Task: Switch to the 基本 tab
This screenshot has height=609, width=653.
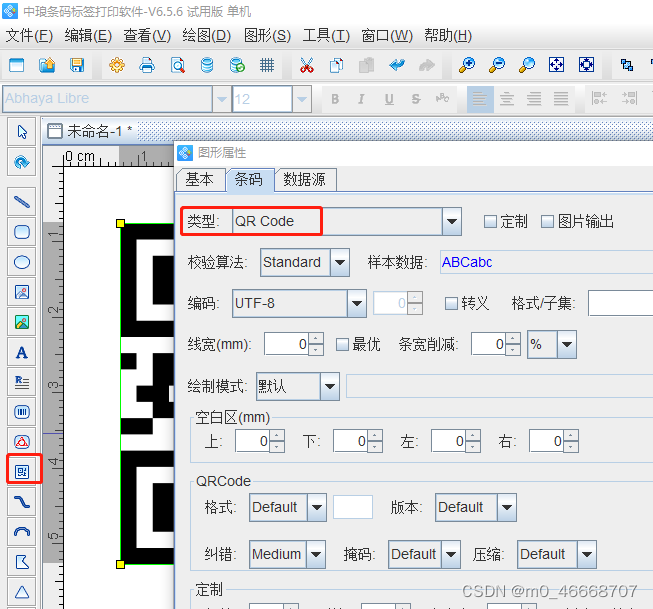Action: [x=200, y=180]
